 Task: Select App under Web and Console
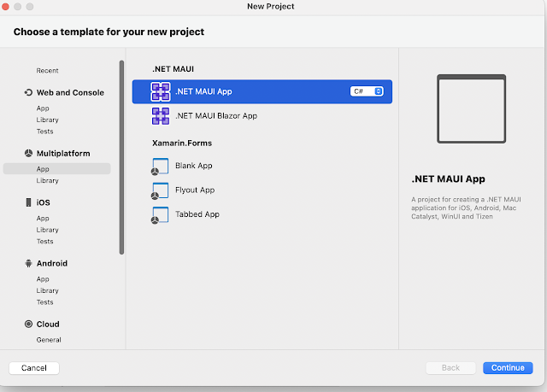pos(43,108)
